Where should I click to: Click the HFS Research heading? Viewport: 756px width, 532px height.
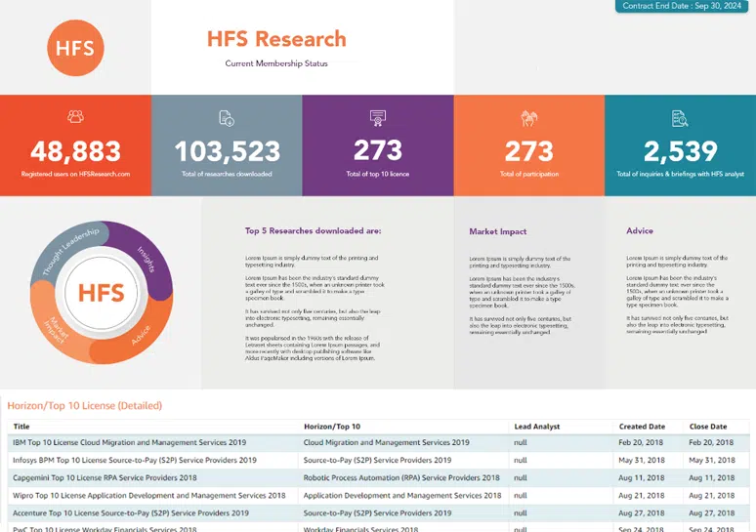pos(276,39)
